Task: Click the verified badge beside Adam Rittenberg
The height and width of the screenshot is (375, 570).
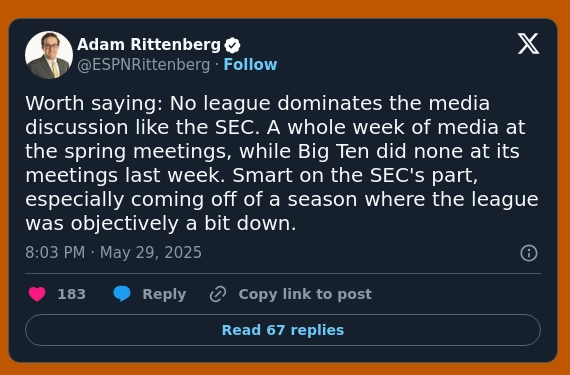Action: (232, 45)
